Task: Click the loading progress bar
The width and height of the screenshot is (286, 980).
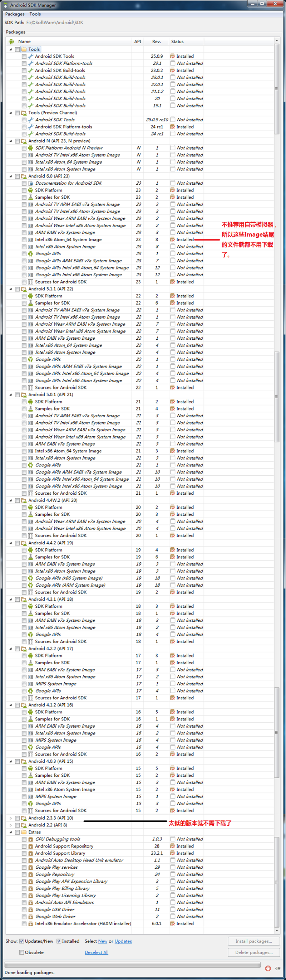Action: coord(133,965)
